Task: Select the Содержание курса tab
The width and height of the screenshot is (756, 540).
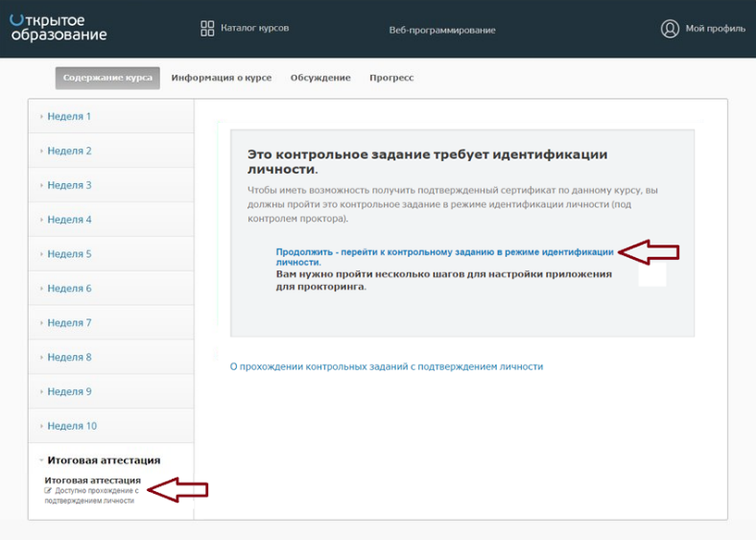Action: coord(107,78)
